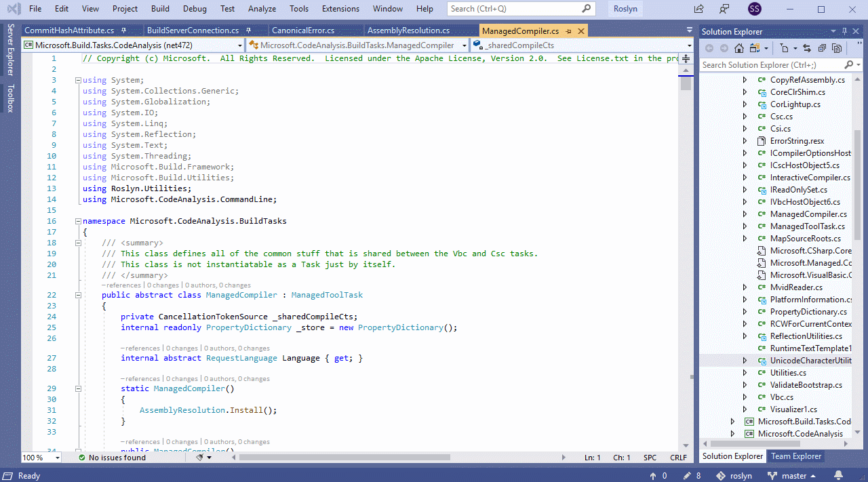Collapse the namespace block outlining toggle

[x=78, y=221]
